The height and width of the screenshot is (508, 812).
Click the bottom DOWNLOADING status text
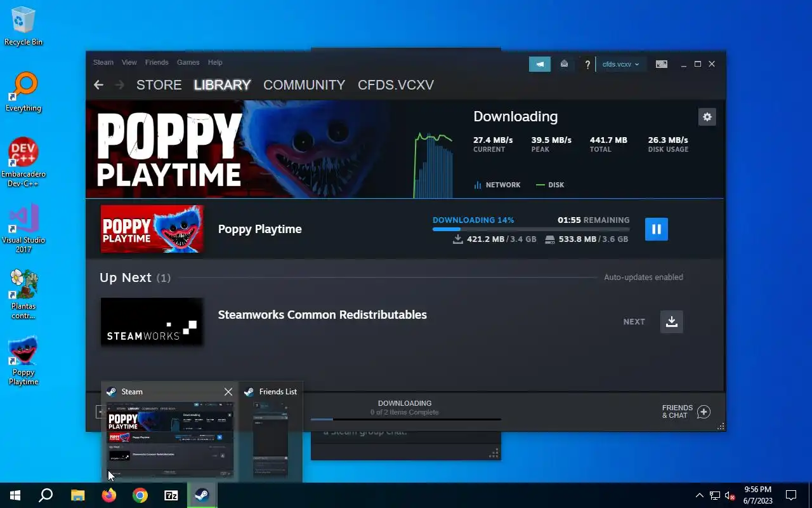pyautogui.click(x=405, y=403)
